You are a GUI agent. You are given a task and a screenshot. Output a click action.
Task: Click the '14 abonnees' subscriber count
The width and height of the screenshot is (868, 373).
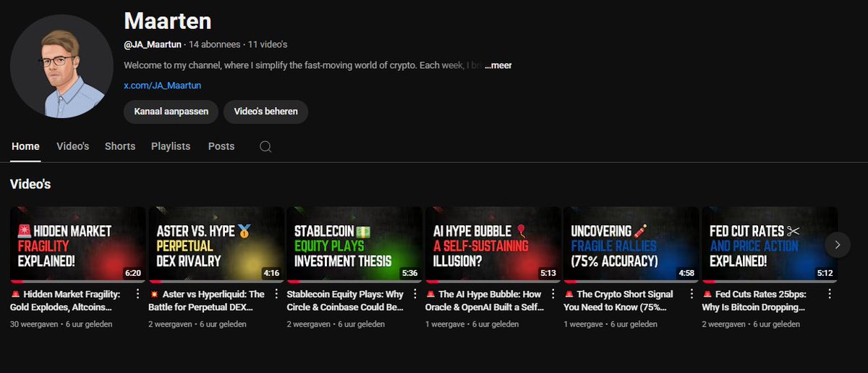click(213, 45)
